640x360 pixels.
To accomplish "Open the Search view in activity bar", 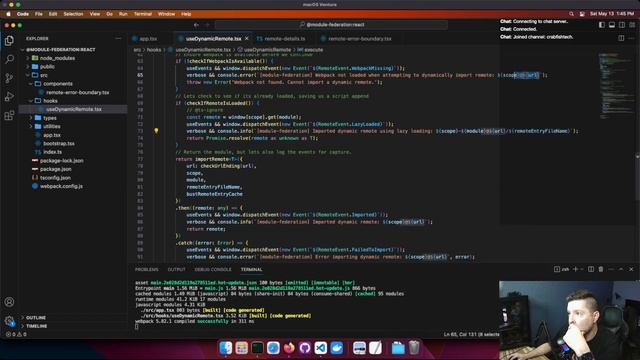I will [x=9, y=59].
